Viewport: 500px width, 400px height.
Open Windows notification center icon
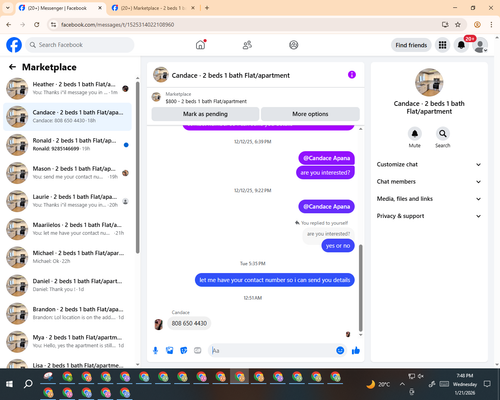click(x=487, y=384)
